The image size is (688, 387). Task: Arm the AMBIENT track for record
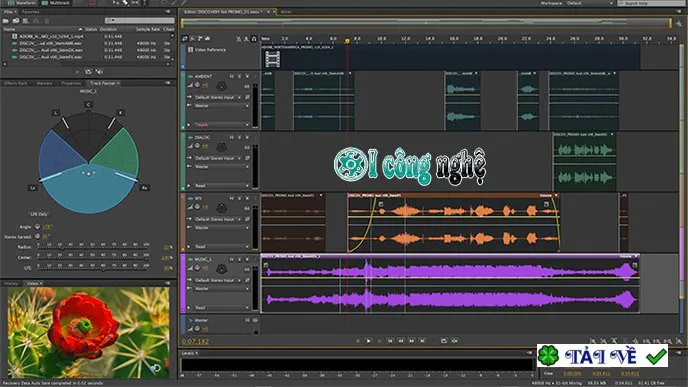coord(247,76)
